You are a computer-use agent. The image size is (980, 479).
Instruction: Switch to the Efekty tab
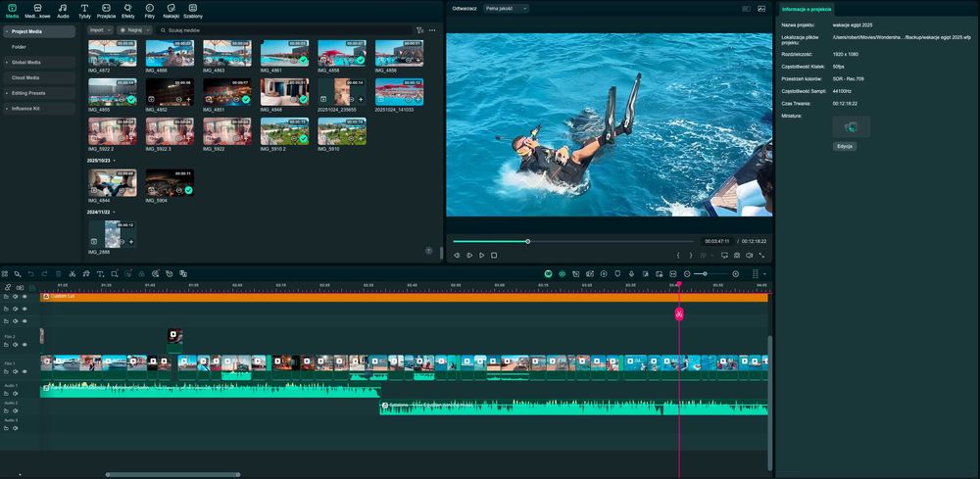pos(128,11)
